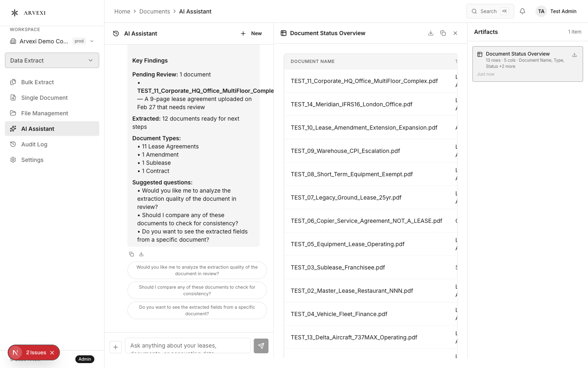
Task: Download the assistant's response
Action: coord(141,254)
